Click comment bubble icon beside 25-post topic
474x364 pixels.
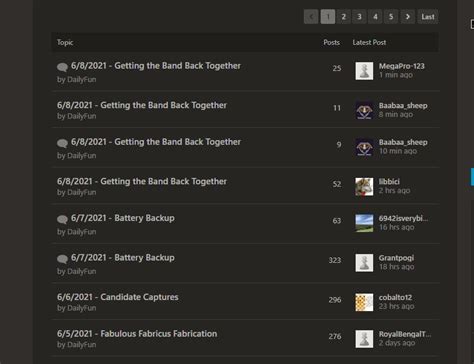click(x=62, y=67)
